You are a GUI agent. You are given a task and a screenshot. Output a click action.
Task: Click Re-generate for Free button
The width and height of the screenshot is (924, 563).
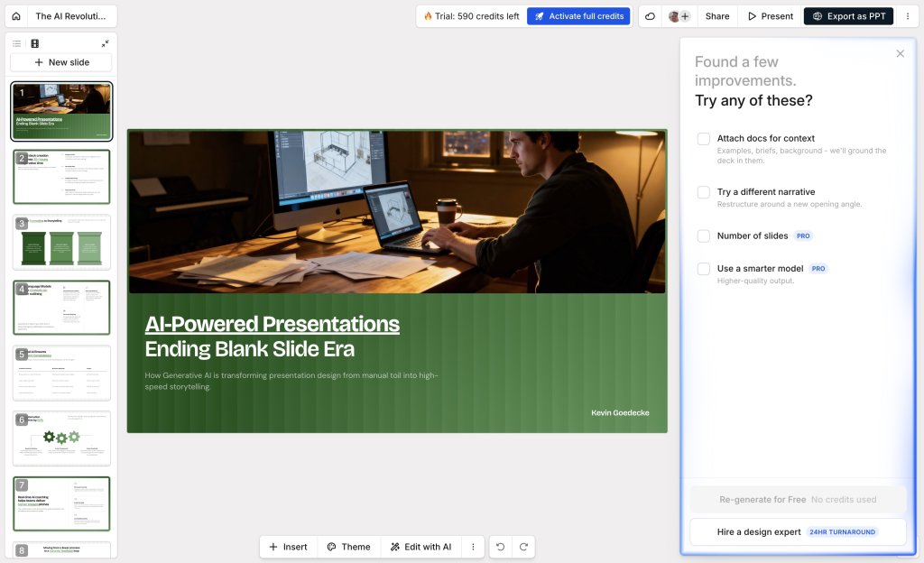pos(798,500)
